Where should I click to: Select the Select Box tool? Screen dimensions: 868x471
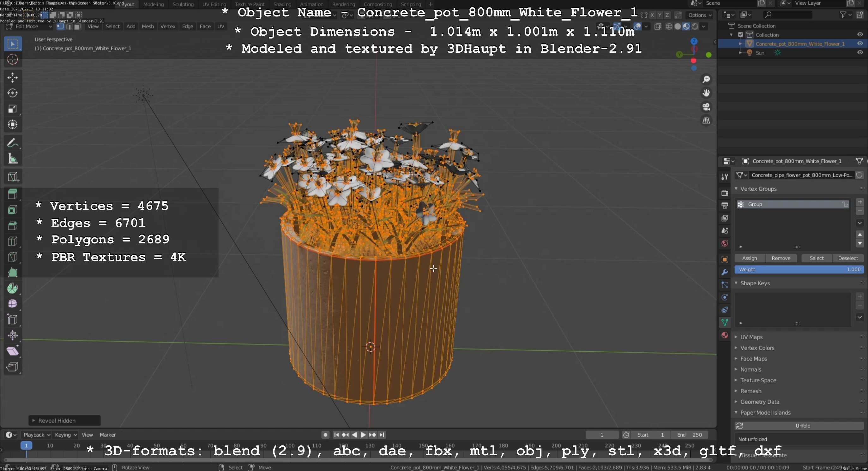tap(13, 44)
